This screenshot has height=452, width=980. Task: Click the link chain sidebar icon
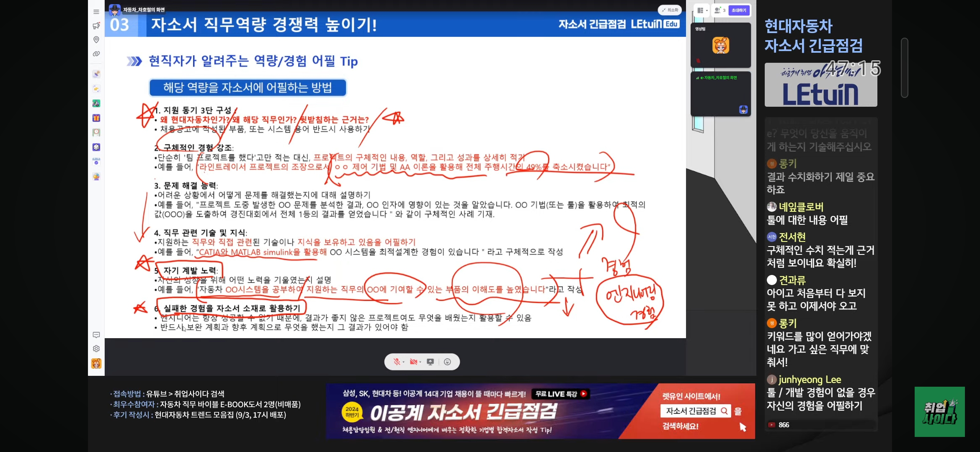(x=96, y=54)
